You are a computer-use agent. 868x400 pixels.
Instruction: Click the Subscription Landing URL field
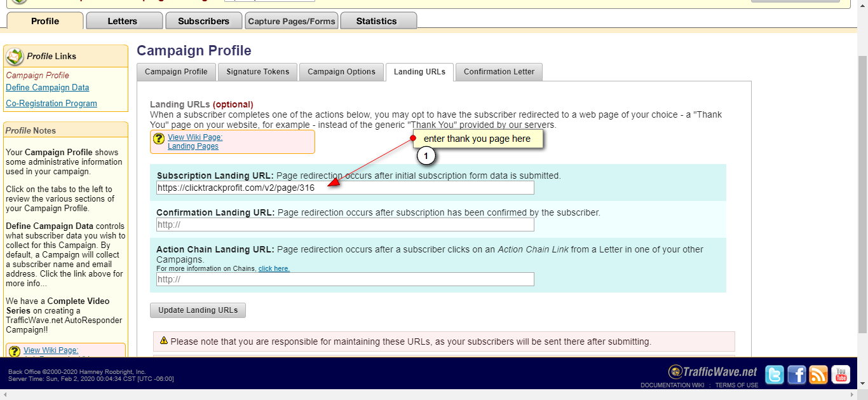(345, 188)
